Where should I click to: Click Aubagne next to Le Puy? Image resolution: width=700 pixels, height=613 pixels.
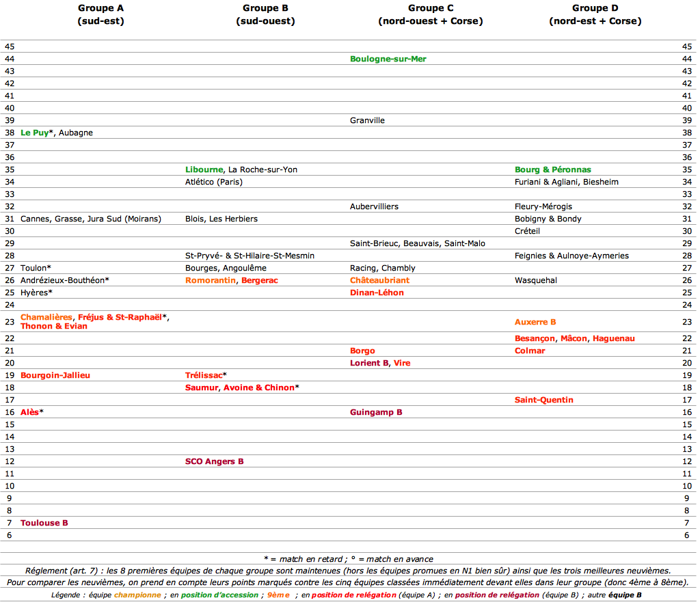tap(76, 133)
